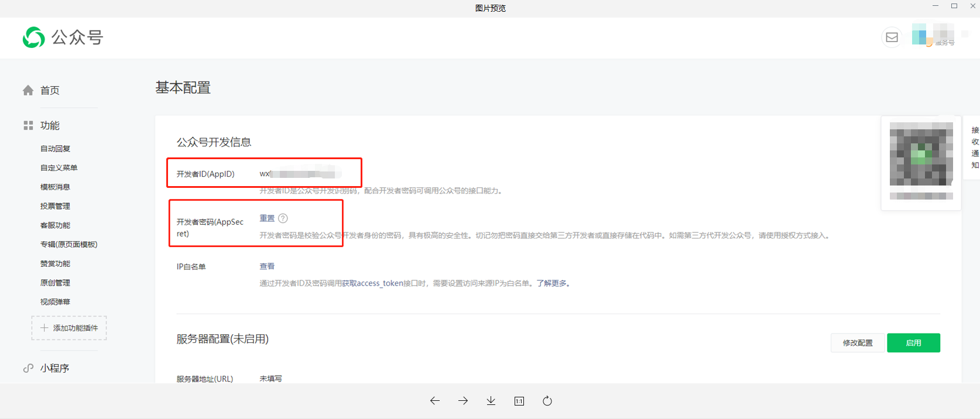Minimize the 图片预览 window
The image size is (980, 419).
tap(936, 6)
